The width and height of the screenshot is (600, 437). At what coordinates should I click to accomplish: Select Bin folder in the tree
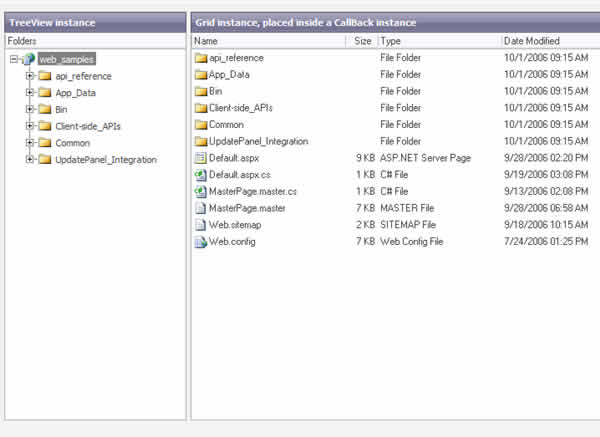click(61, 109)
